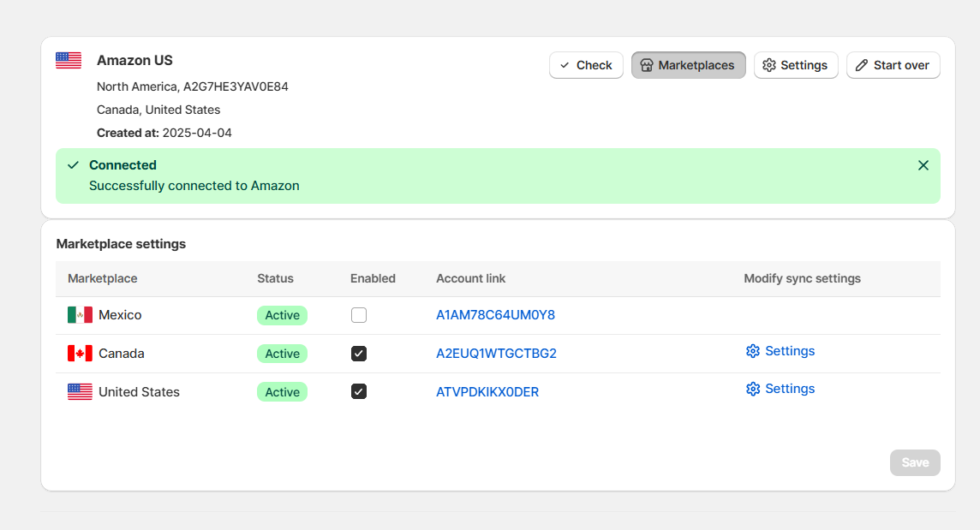Image resolution: width=980 pixels, height=530 pixels.
Task: Click the Amazon US flag icon
Action: pos(69,61)
